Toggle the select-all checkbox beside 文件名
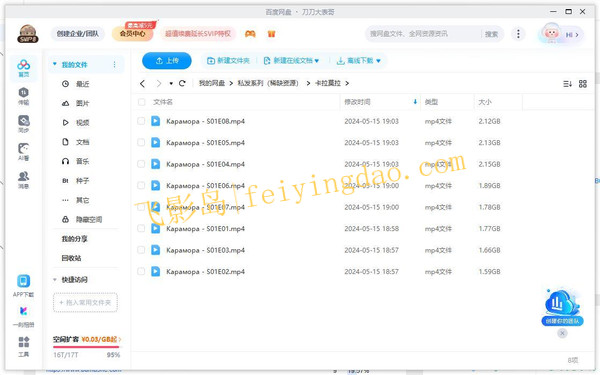Screen dimensions: 600x375 pos(142,102)
